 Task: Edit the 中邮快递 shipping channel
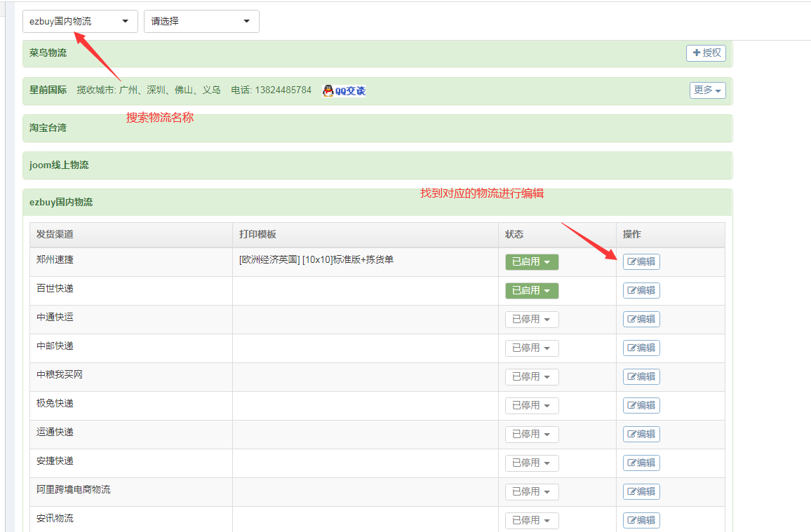641,348
